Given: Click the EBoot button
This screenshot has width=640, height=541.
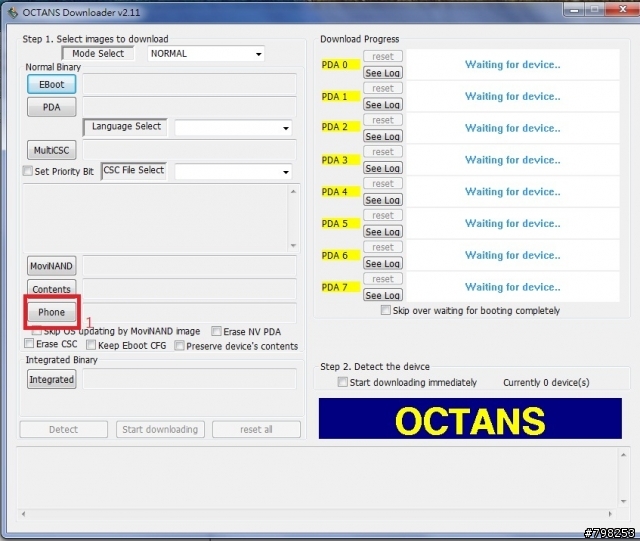Looking at the screenshot, I should click(x=51, y=84).
